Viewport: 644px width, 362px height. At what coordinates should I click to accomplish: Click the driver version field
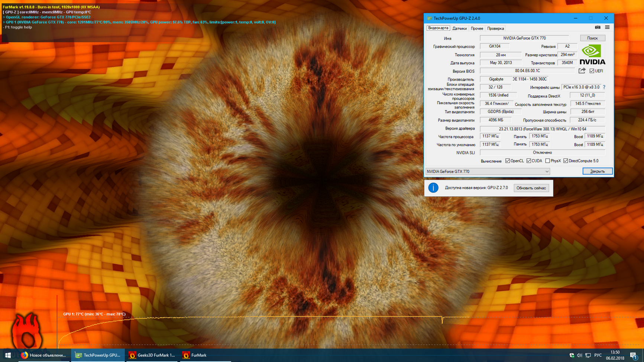coord(542,129)
